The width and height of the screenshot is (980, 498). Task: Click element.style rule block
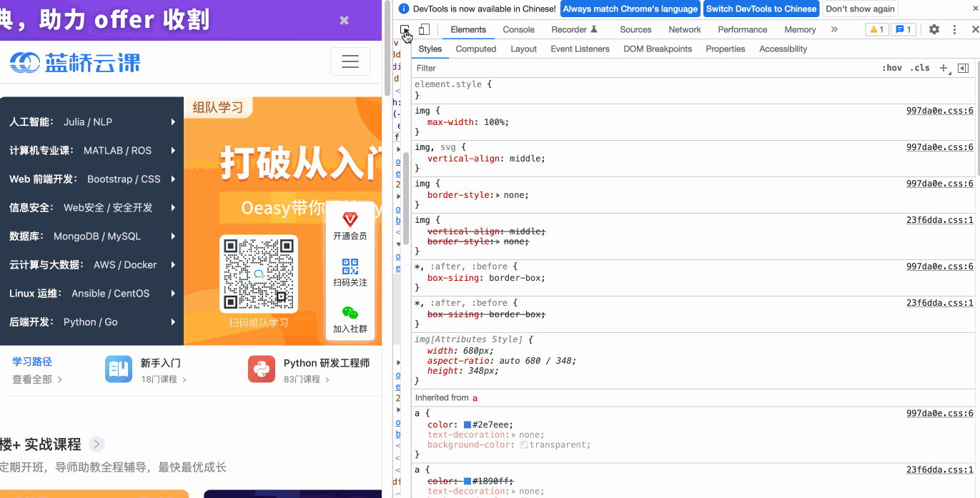pyautogui.click(x=693, y=89)
